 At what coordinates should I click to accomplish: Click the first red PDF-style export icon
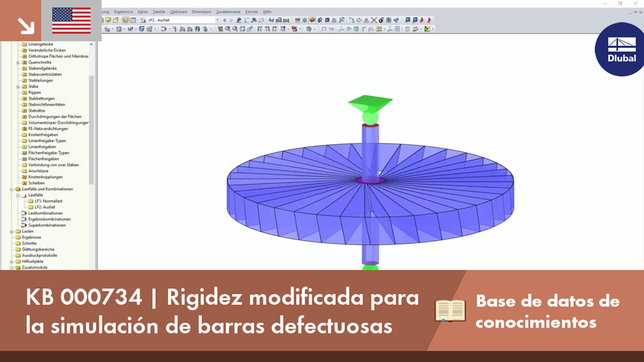click(x=422, y=20)
